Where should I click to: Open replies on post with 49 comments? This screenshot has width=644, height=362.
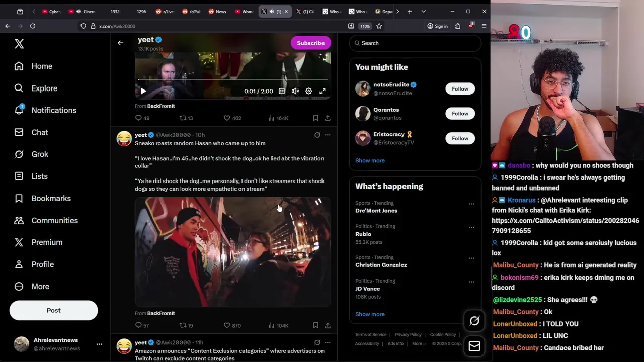pyautogui.click(x=142, y=118)
